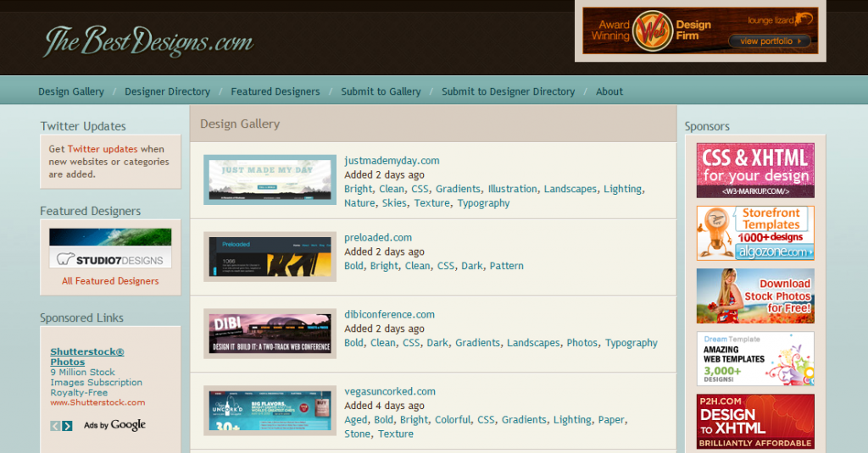This screenshot has width=868, height=453.
Task: Open All Featured Designers link
Action: pos(110,281)
